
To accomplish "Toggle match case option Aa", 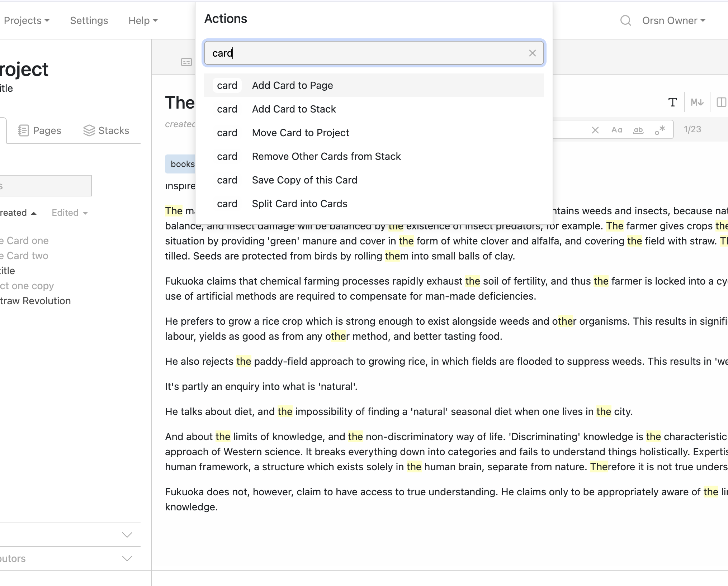I will (617, 130).
